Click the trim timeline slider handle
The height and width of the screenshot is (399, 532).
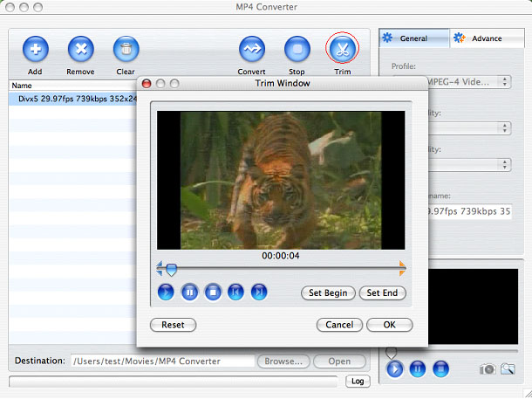(x=172, y=270)
